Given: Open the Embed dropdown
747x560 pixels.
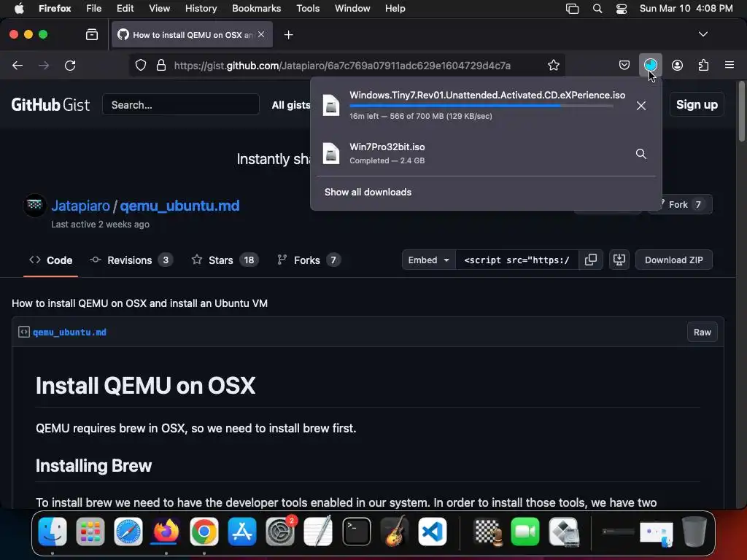Looking at the screenshot, I should [x=428, y=260].
